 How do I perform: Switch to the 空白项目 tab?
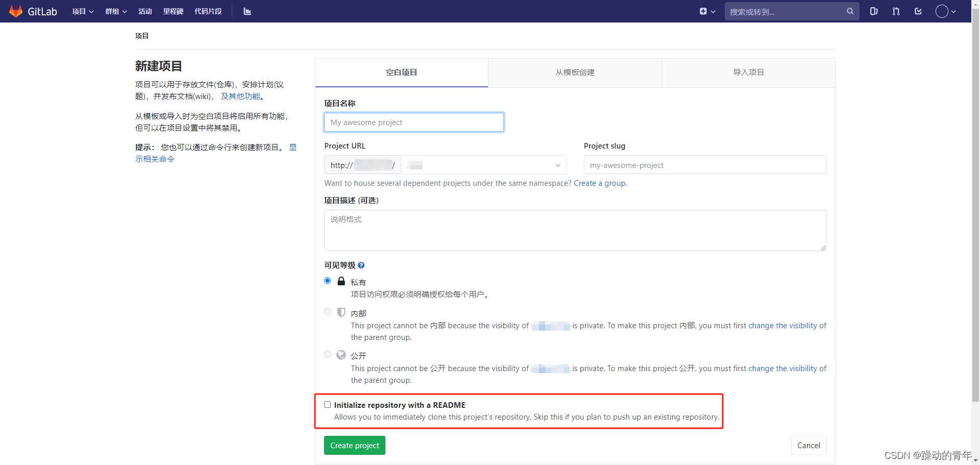click(x=402, y=72)
